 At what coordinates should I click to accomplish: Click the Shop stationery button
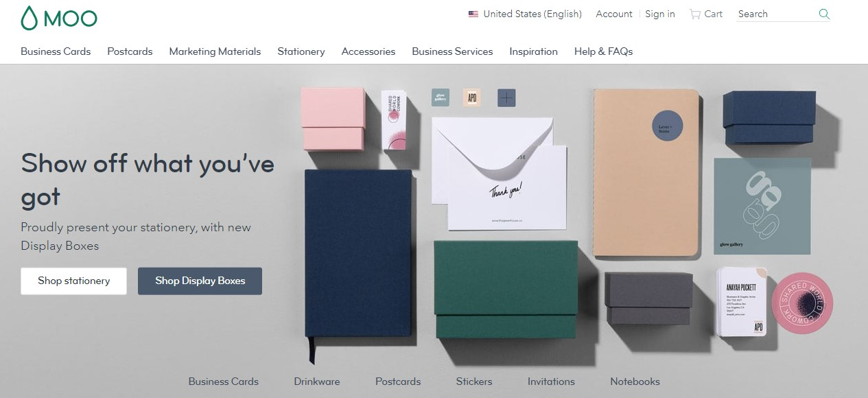(73, 281)
